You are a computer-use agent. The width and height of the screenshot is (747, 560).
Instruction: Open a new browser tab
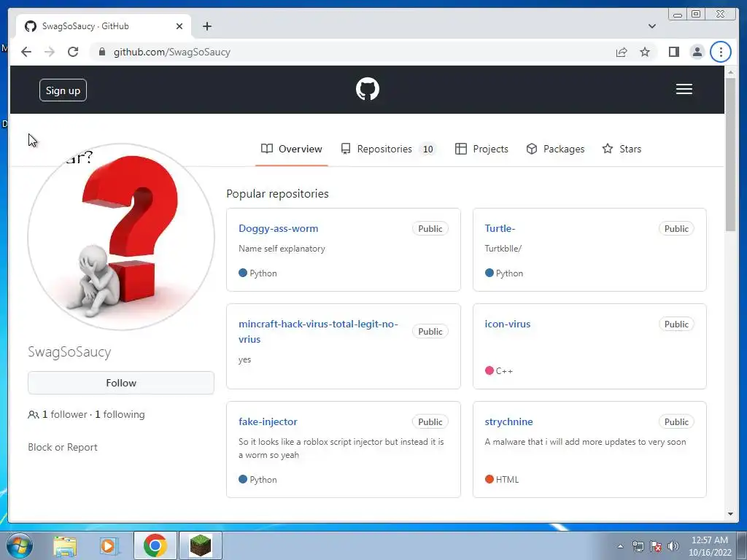pos(206,26)
